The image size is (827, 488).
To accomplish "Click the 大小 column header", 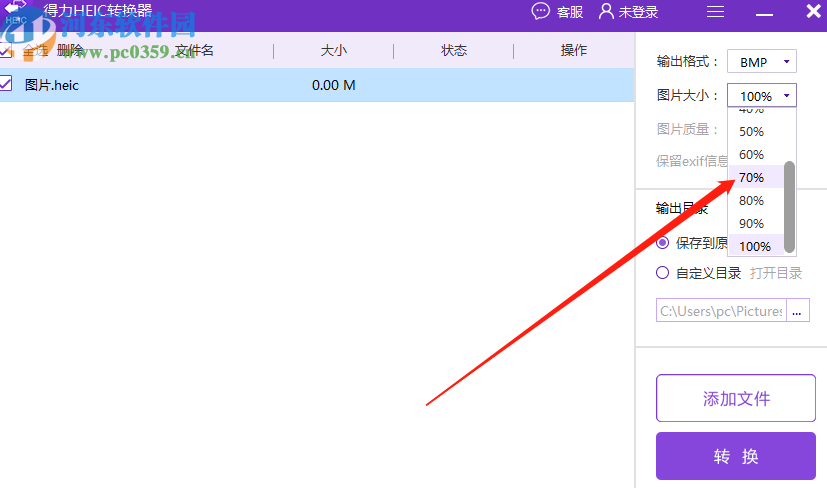I will click(333, 51).
